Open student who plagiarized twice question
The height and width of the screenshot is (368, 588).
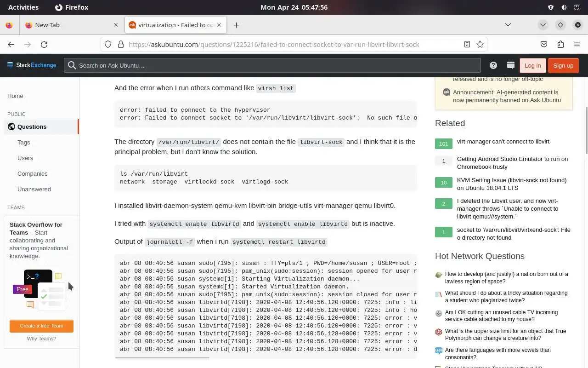pos(506,297)
